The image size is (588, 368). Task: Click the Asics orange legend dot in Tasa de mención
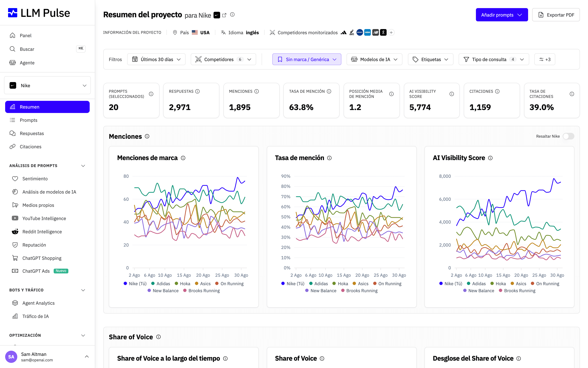coord(354,284)
